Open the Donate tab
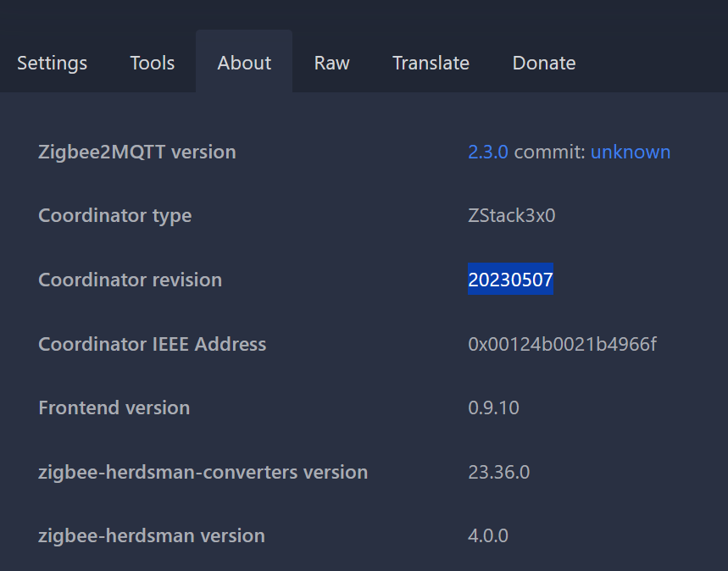728x571 pixels. pos(544,64)
